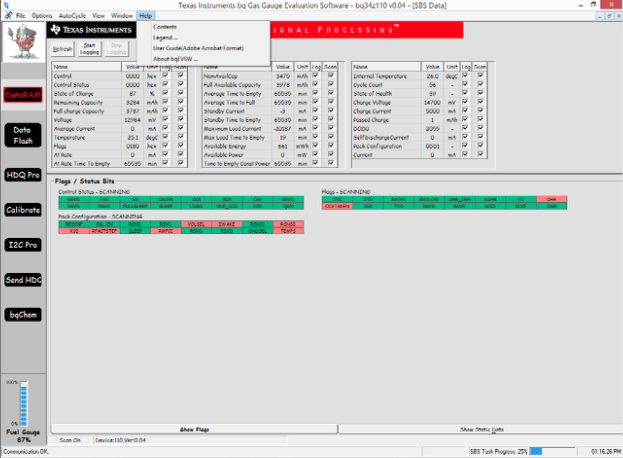Open the Data Flash sidebar button

23,135
